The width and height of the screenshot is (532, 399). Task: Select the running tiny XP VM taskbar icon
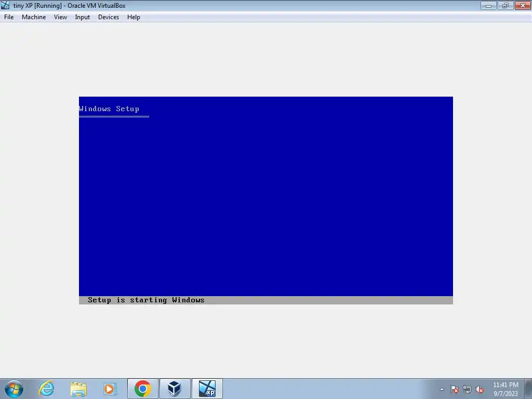207,389
